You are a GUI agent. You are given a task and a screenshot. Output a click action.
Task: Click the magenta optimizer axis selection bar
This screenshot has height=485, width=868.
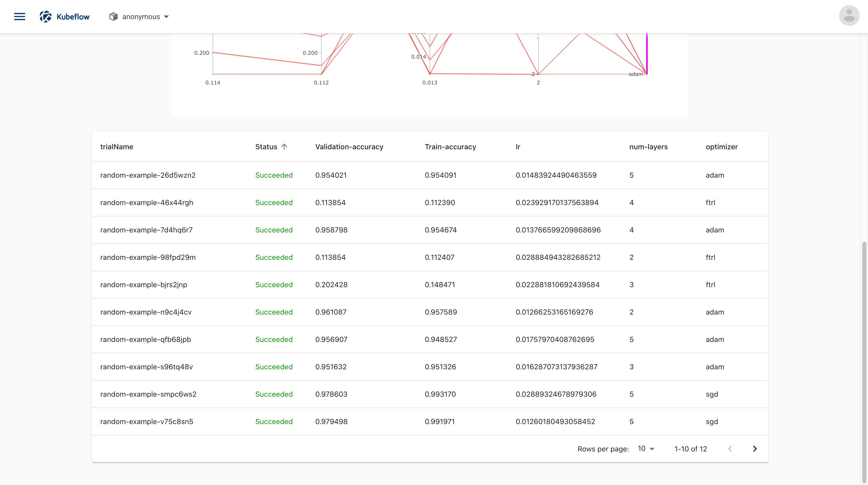(x=647, y=53)
